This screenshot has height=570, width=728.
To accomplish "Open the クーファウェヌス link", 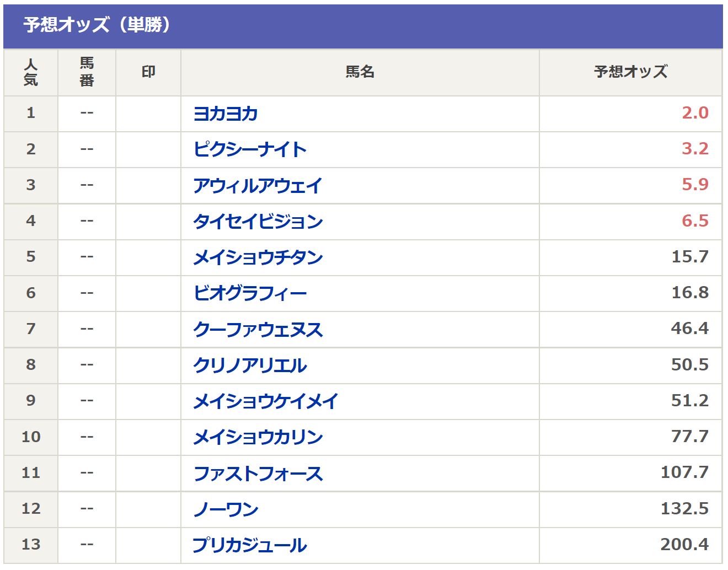I will click(258, 329).
